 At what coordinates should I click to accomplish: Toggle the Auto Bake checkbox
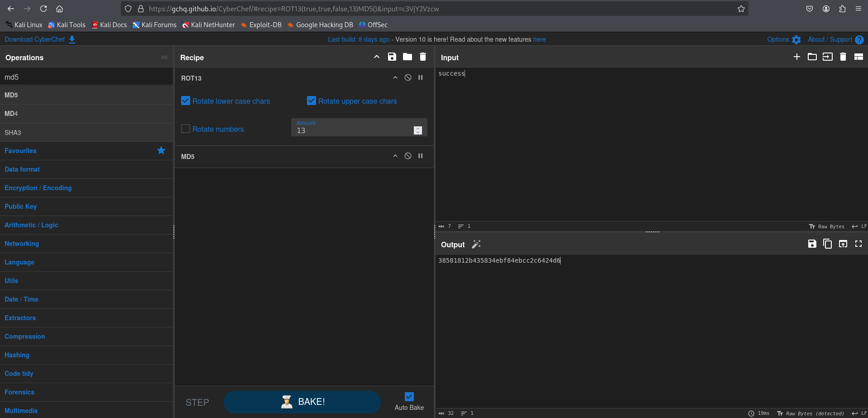point(409,397)
